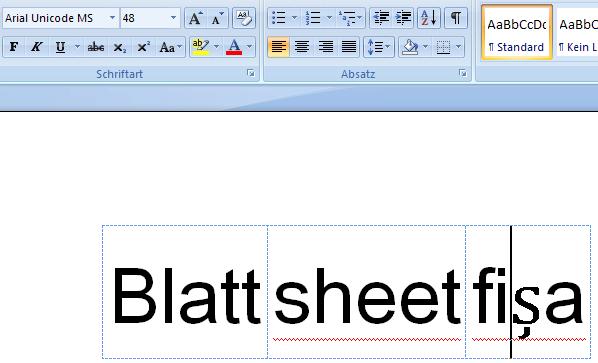This screenshot has height=363, width=598.
Task: Toggle bold formatting with the F button
Action: [14, 47]
